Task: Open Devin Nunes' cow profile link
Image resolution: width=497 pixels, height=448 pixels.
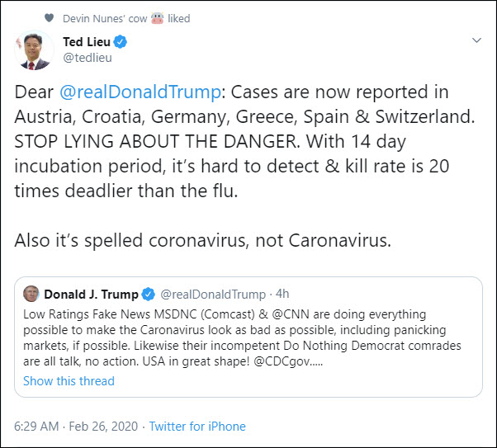Action: point(103,17)
